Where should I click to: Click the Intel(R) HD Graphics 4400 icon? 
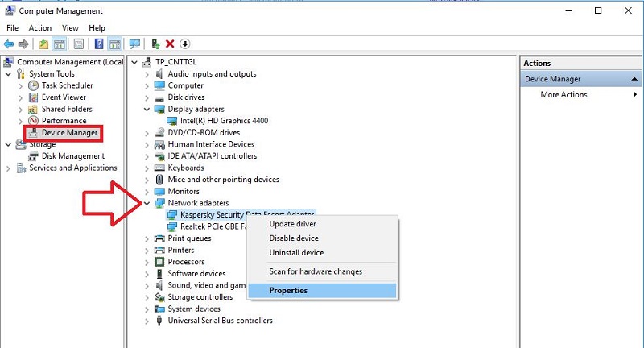click(x=171, y=121)
